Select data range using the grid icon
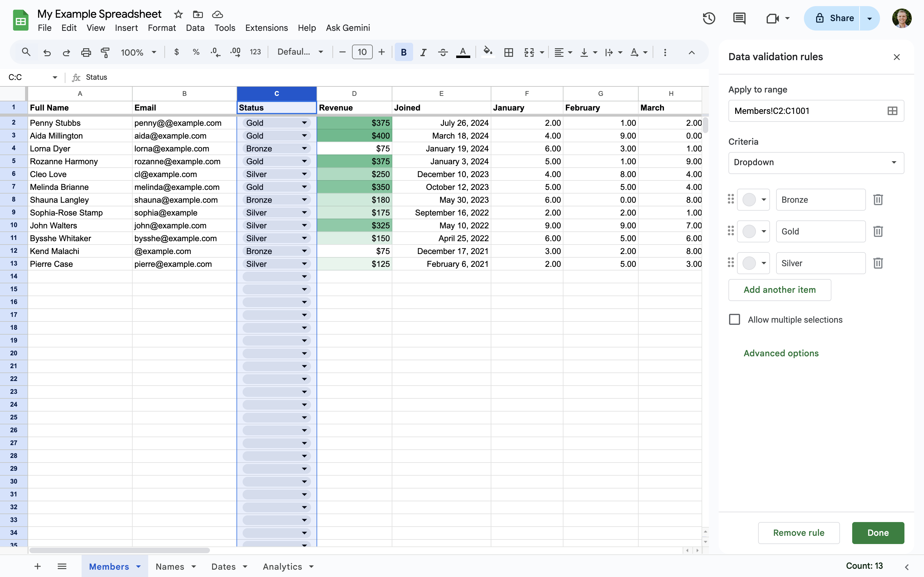Image resolution: width=924 pixels, height=577 pixels. click(892, 111)
